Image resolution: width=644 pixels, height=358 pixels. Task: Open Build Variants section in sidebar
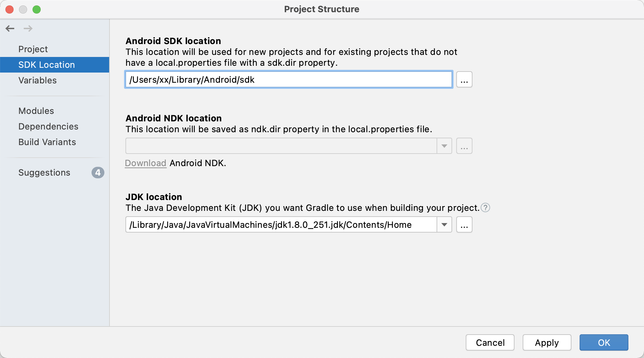tap(55, 142)
